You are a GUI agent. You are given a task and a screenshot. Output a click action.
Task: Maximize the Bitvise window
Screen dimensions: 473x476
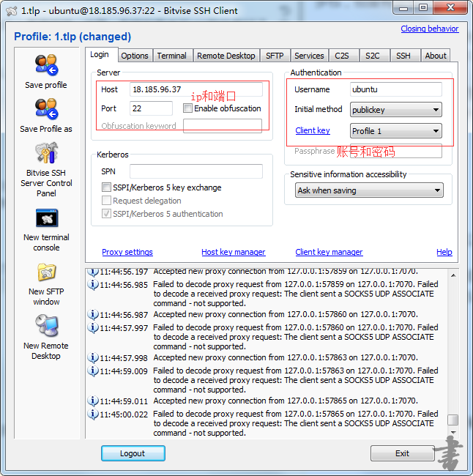423,8
